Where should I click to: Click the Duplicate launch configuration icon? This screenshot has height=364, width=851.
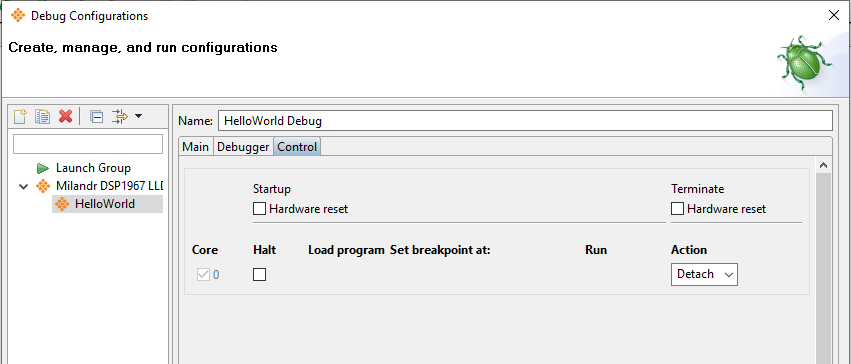point(42,116)
